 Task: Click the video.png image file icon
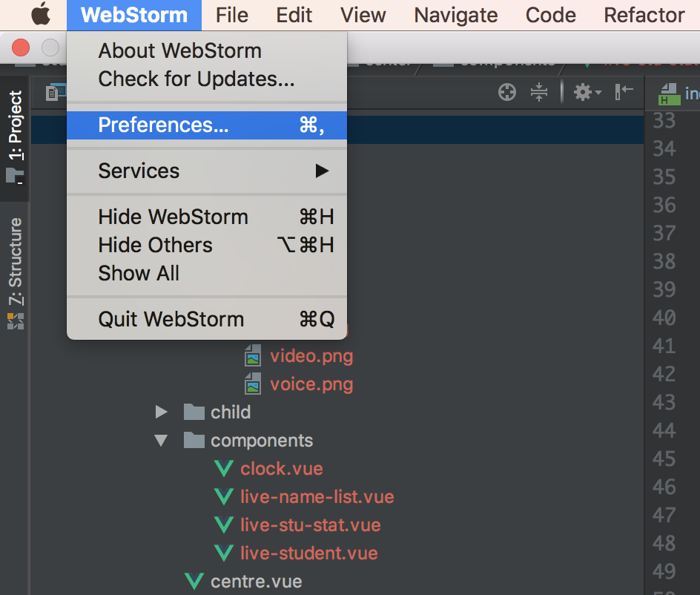[x=253, y=357]
